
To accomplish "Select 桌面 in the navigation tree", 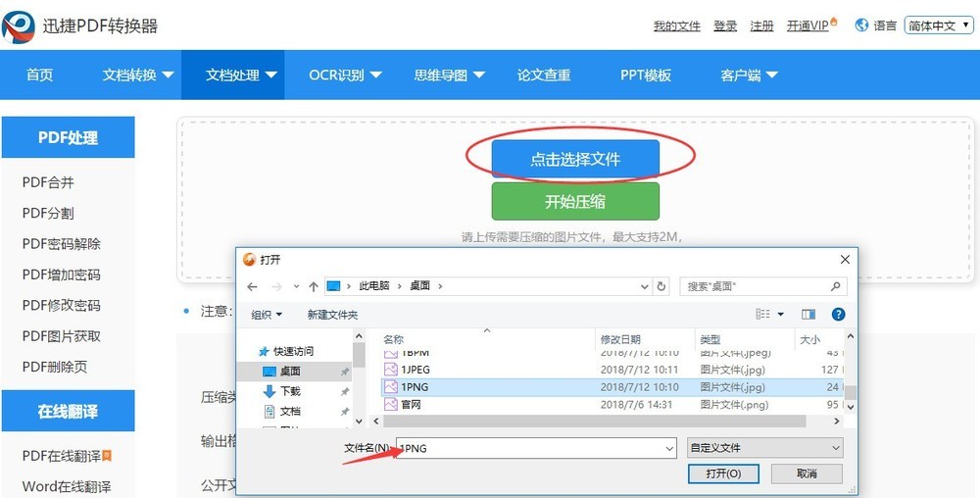I will [290, 372].
